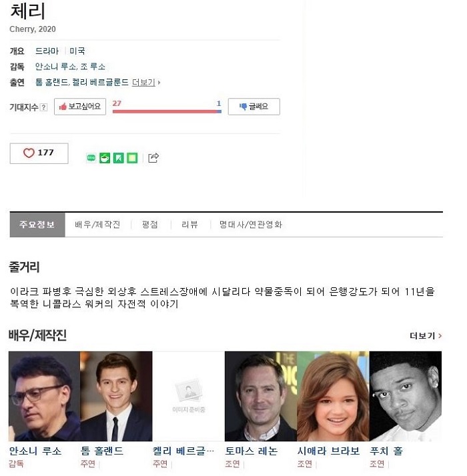Share via the green Line messenger icon

[x=91, y=158]
